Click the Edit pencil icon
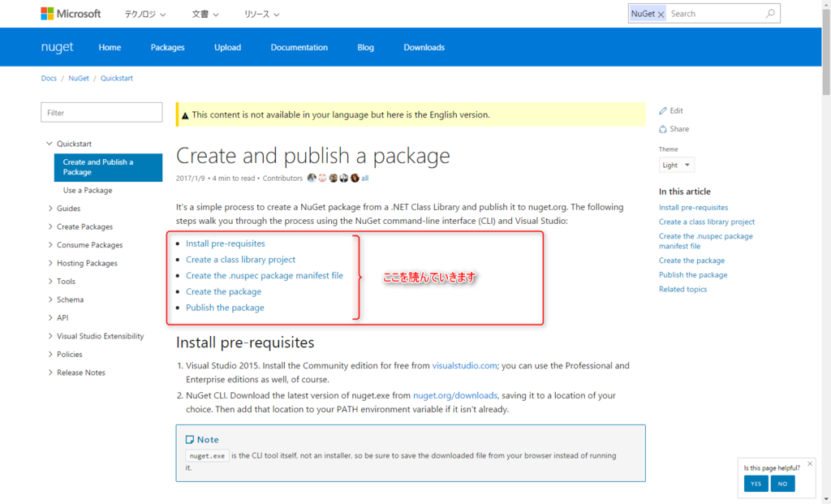 point(662,110)
